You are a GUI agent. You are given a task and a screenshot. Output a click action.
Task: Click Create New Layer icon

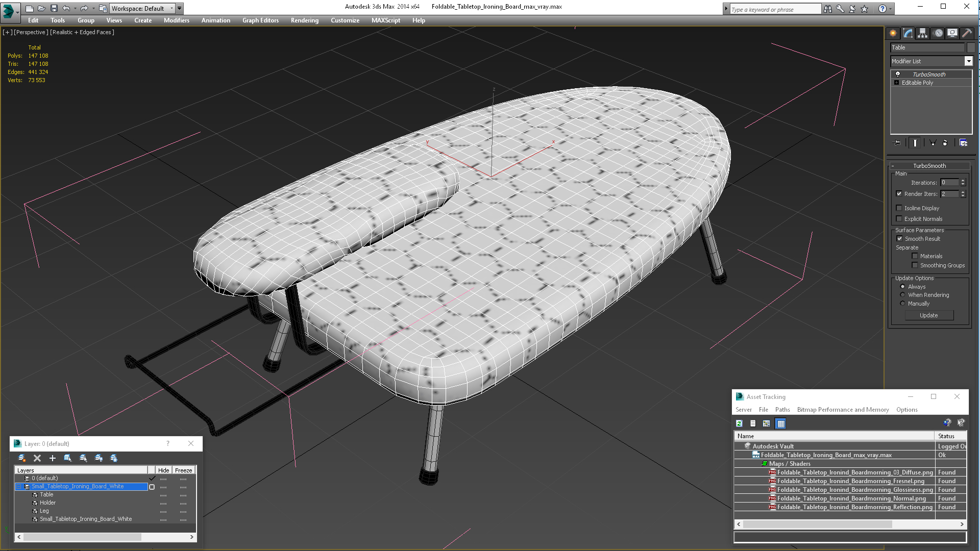(x=22, y=458)
